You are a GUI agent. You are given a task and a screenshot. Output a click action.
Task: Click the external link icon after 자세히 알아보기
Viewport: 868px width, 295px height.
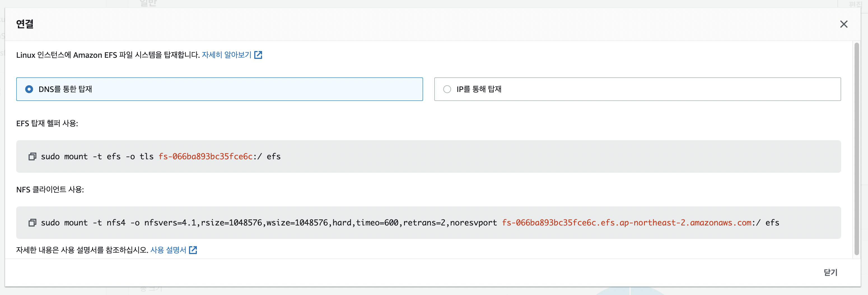(x=258, y=55)
